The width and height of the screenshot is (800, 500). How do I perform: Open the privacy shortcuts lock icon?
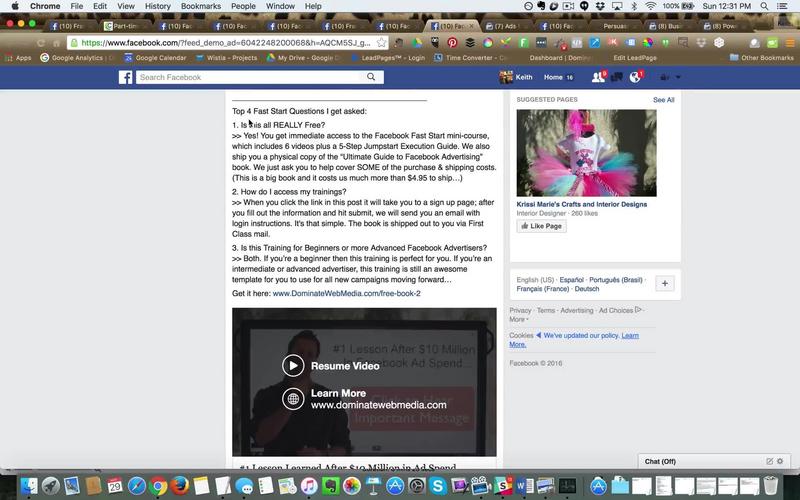[665, 77]
